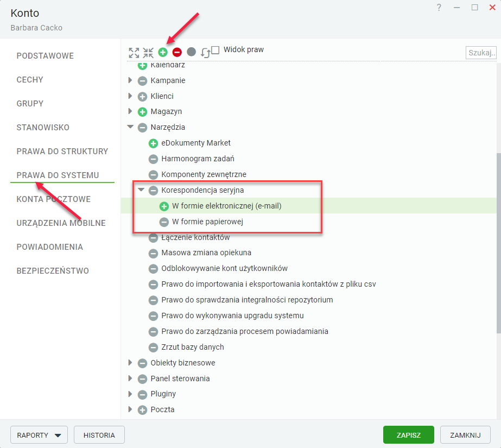The width and height of the screenshot is (501, 448).
Task: Click the minus icon beside Pluginy
Action: pos(143,395)
